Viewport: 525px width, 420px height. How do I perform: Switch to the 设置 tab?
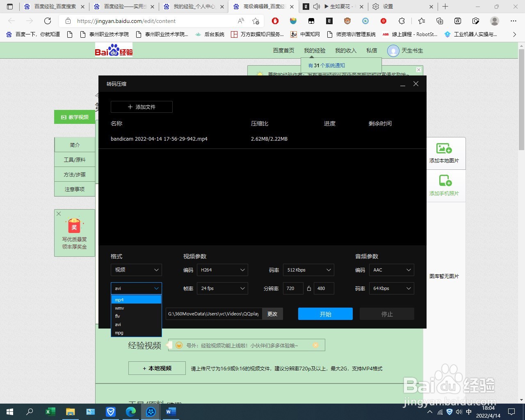tap(403, 7)
